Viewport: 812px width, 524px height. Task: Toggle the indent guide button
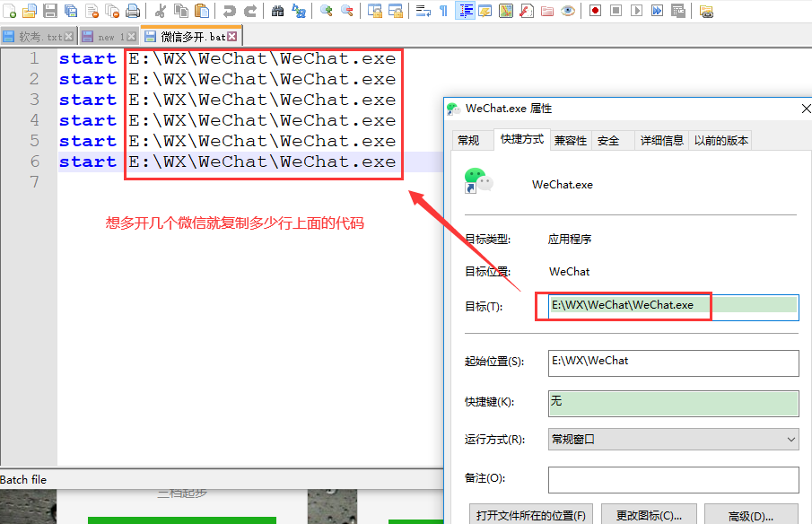point(465,11)
